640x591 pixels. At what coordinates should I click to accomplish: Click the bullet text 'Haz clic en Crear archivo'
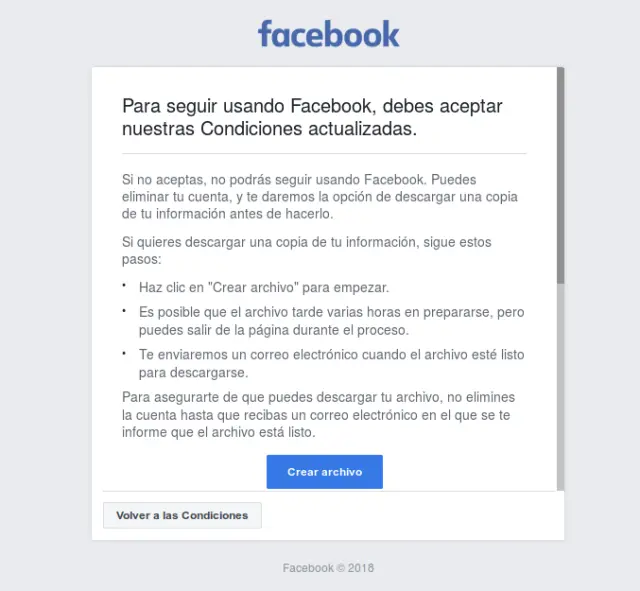click(x=264, y=287)
